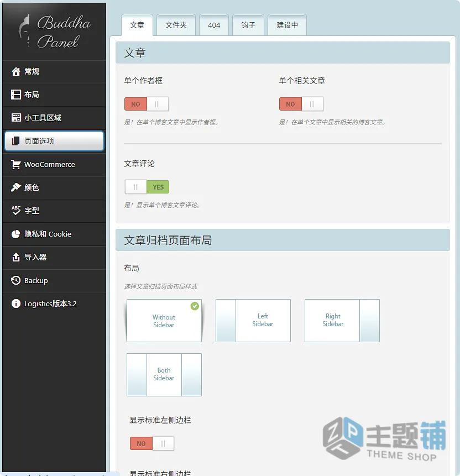Go to the 布局 sidebar menu item
This screenshot has height=476, width=460.
coord(54,95)
